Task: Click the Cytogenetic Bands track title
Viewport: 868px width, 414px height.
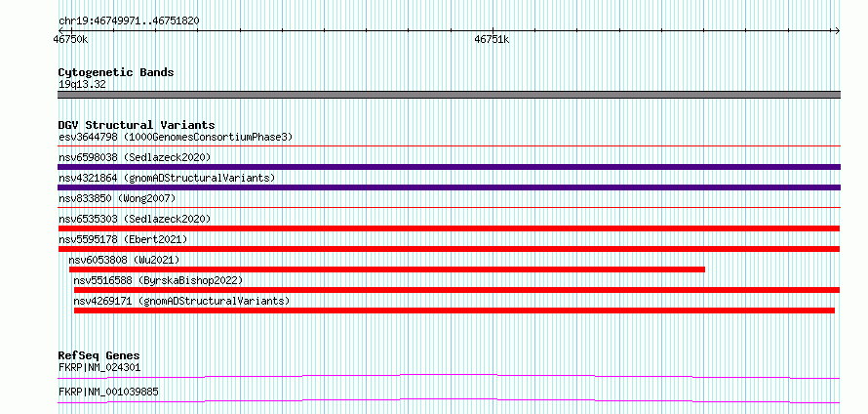Action: 116,72
